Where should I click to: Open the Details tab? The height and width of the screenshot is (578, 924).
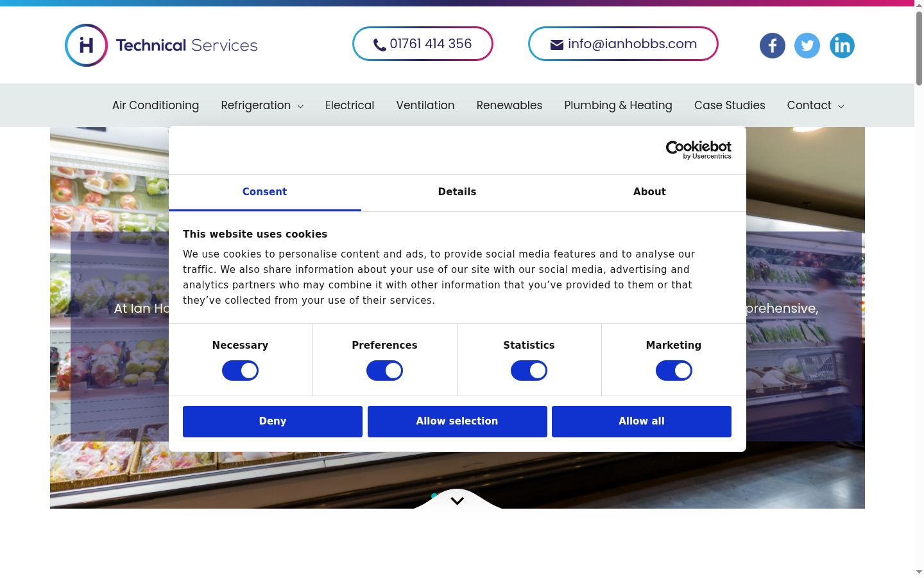[457, 192]
